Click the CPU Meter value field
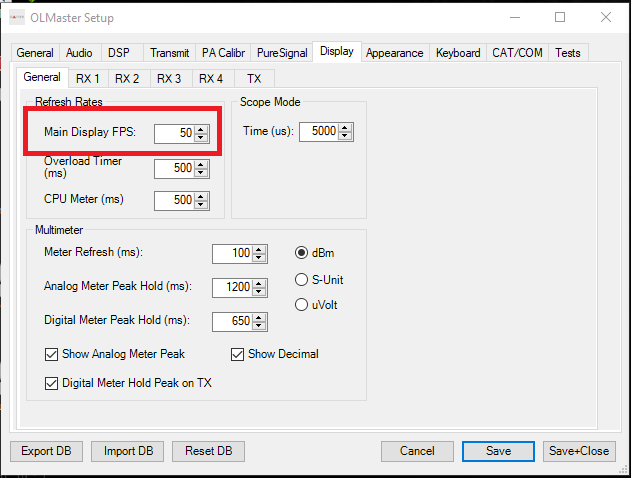631x478 pixels. click(174, 200)
